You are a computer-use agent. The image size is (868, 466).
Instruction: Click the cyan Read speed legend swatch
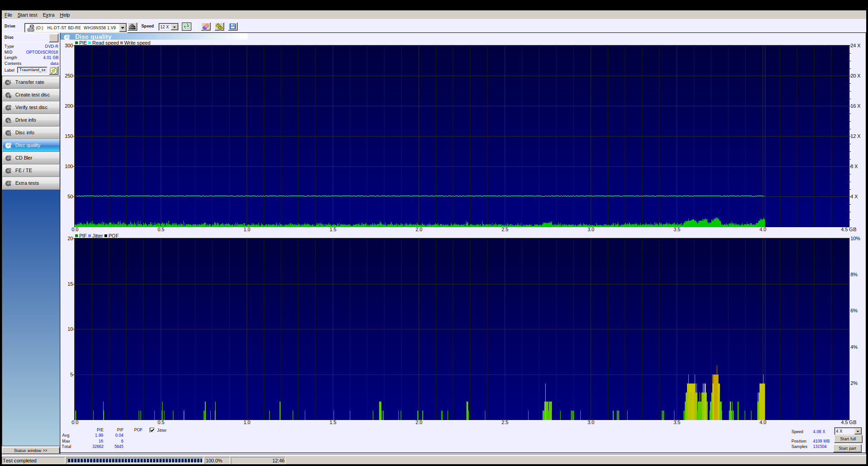(90, 43)
